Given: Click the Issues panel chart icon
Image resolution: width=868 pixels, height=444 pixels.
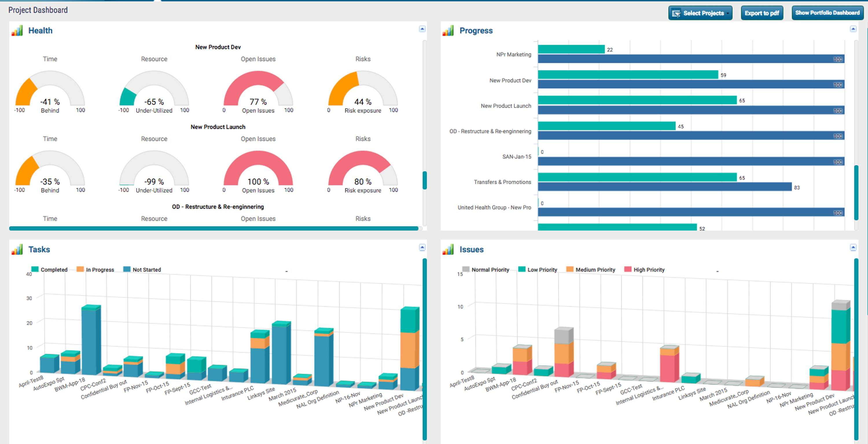Looking at the screenshot, I should pyautogui.click(x=448, y=249).
